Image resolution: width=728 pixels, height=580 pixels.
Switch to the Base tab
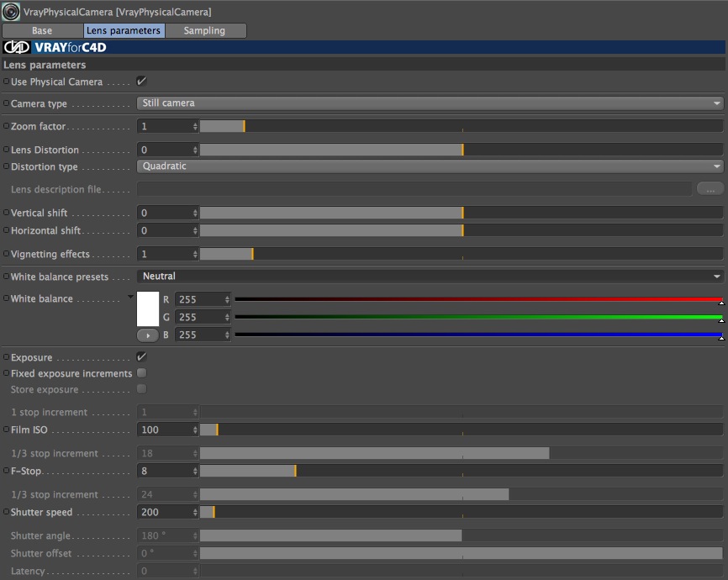coord(42,30)
